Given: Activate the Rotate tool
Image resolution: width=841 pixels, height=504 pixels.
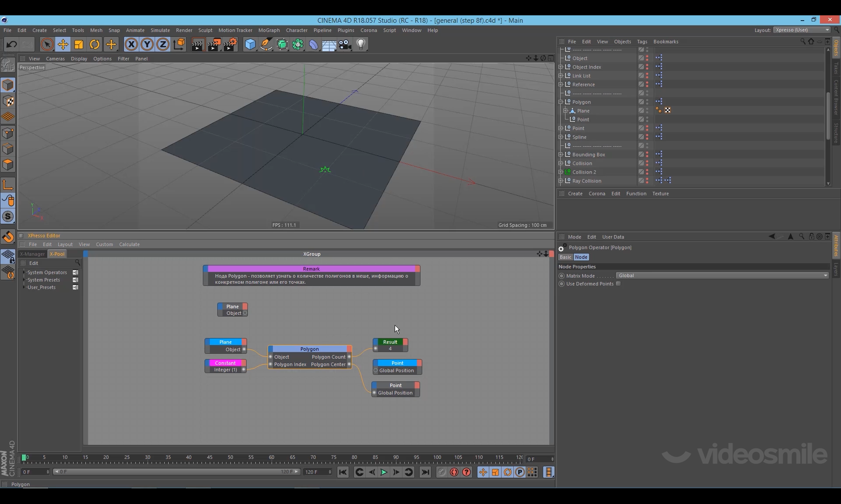Looking at the screenshot, I should click(95, 44).
